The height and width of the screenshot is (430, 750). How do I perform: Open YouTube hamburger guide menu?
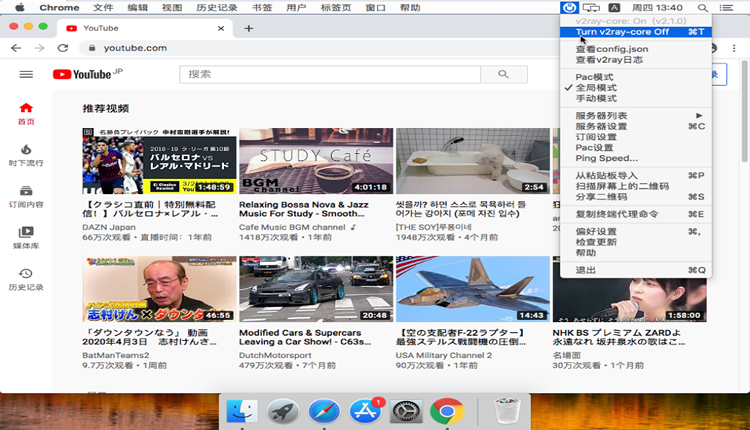tap(26, 75)
